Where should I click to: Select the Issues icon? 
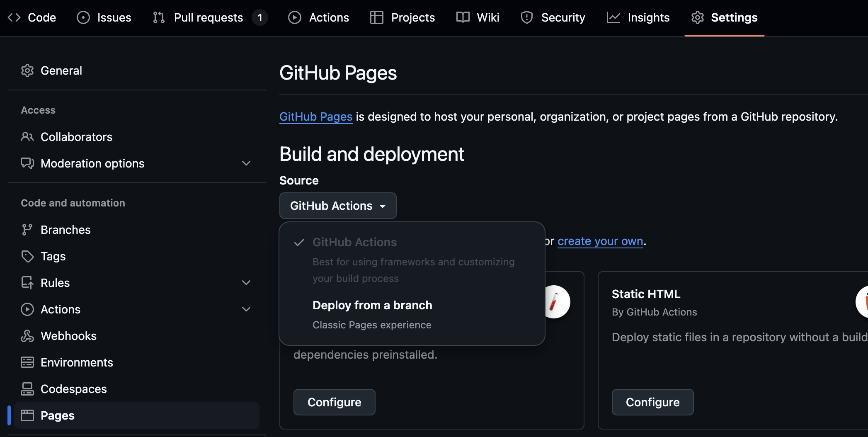point(83,17)
